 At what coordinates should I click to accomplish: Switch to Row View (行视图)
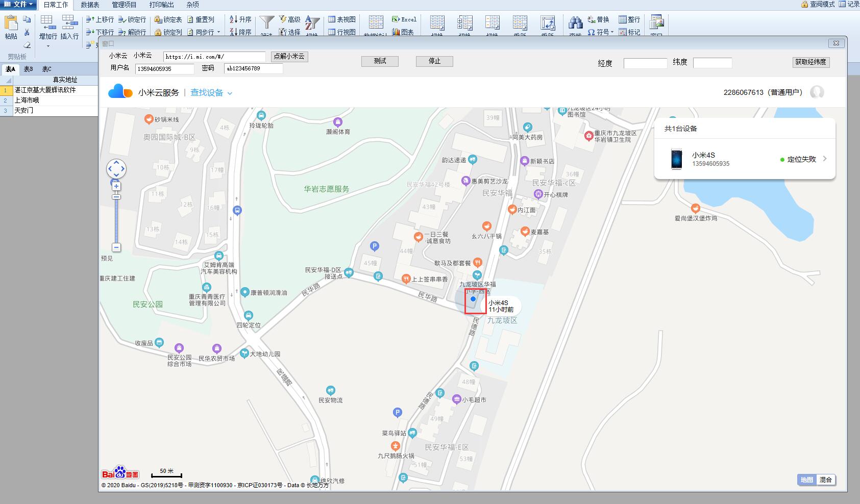point(342,32)
